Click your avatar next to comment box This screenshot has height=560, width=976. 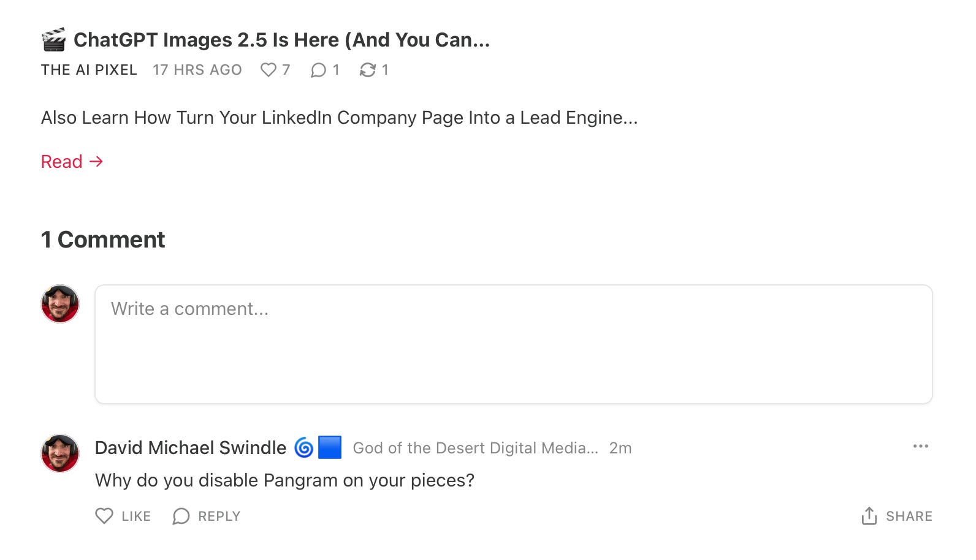click(60, 304)
